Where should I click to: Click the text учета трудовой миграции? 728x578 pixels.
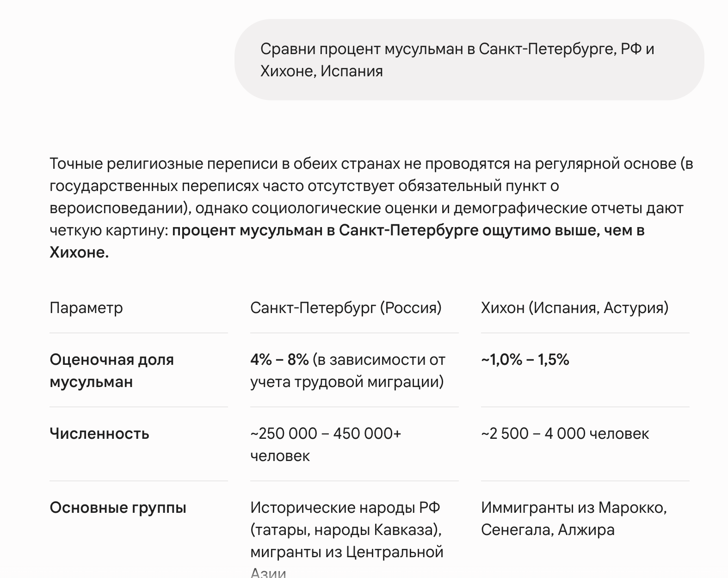point(347,382)
